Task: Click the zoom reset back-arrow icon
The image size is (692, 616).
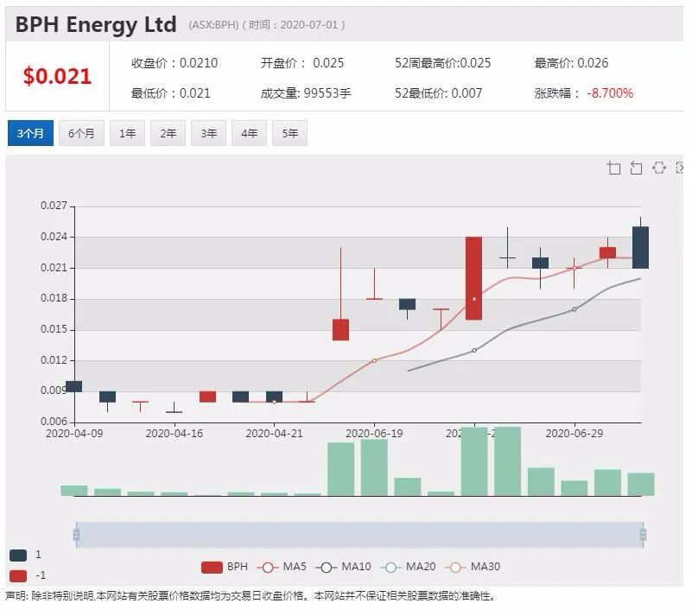Action: [636, 168]
